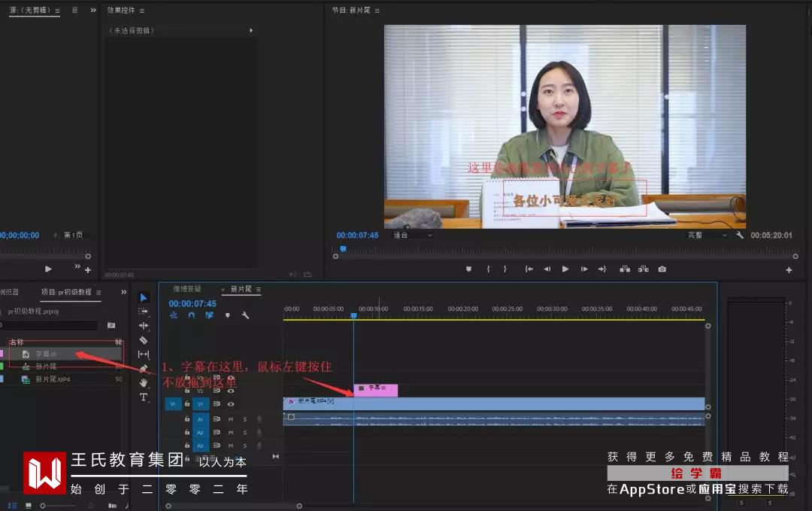Mark In point in Program Monitor
The width and height of the screenshot is (812, 511).
(x=488, y=269)
